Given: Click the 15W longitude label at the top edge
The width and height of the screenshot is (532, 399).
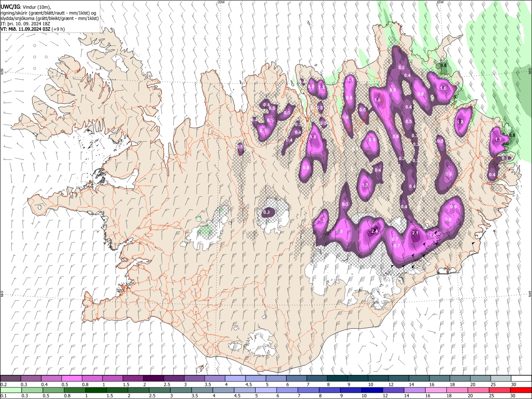Looking at the screenshot, I should (440, 2).
